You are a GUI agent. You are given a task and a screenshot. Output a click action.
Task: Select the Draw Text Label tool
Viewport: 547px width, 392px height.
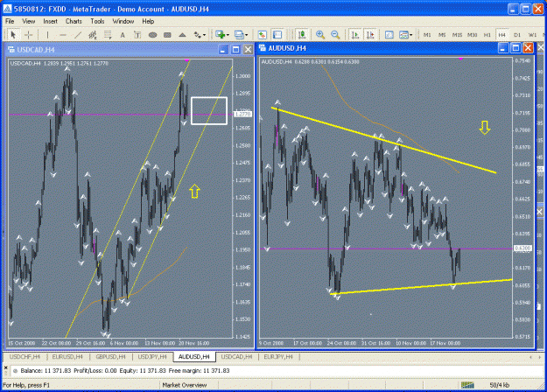click(137, 34)
